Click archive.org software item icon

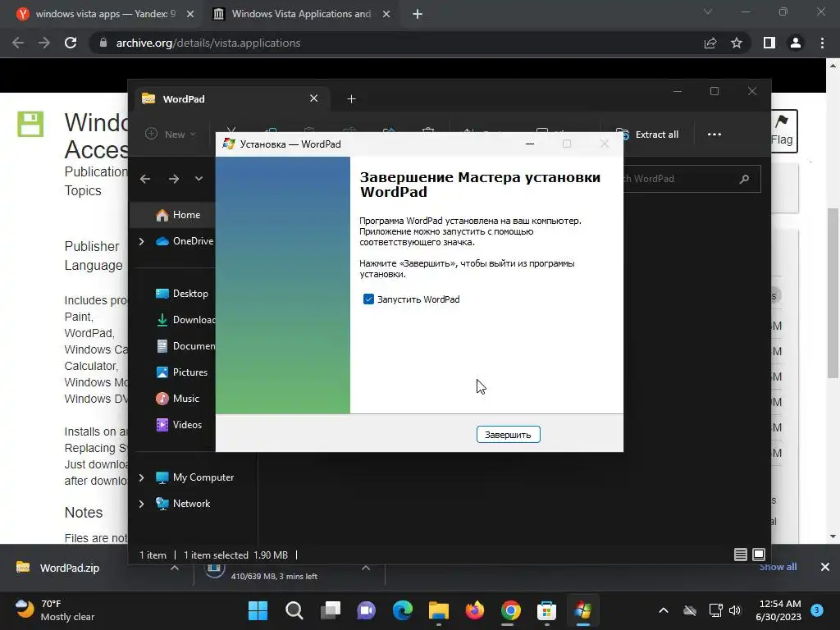click(x=30, y=124)
